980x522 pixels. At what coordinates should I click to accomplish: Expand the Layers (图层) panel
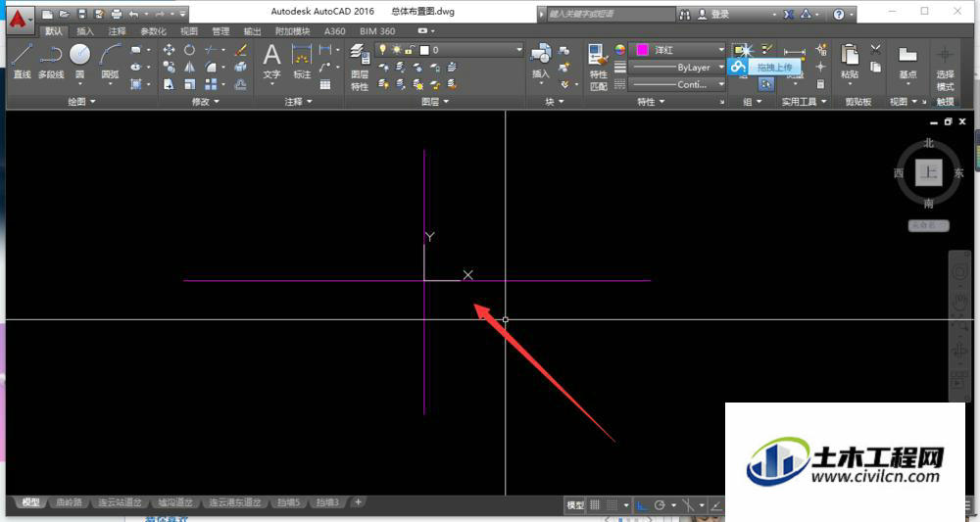pyautogui.click(x=435, y=101)
